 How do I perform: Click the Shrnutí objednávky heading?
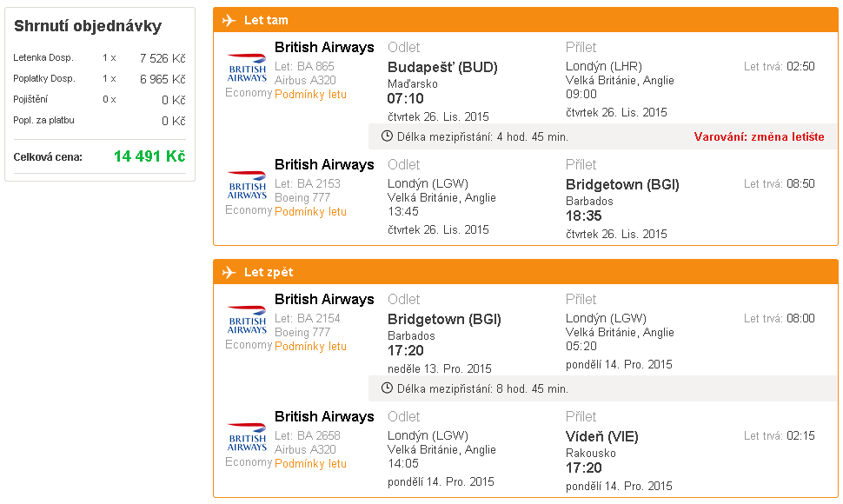tap(88, 26)
